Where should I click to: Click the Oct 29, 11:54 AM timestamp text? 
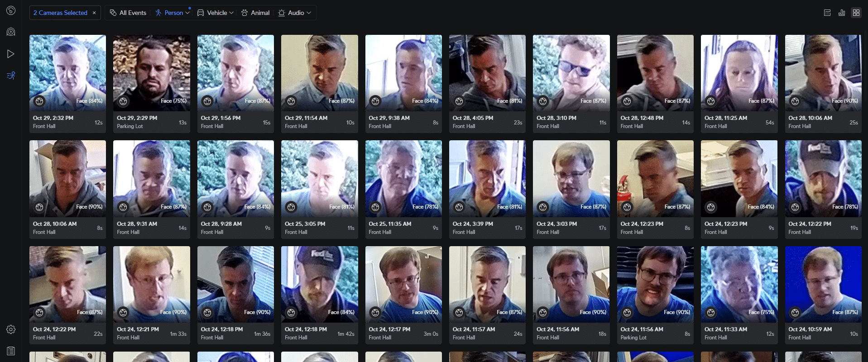306,118
